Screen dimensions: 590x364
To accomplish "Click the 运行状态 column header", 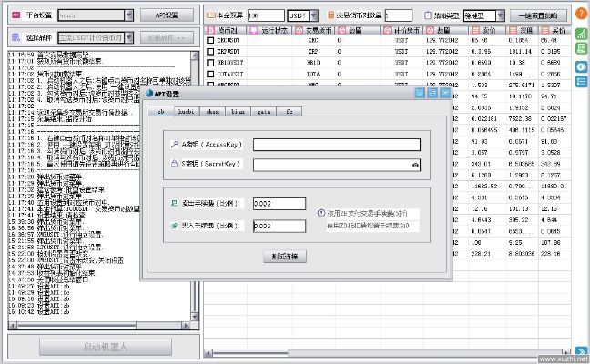I will click(x=270, y=30).
